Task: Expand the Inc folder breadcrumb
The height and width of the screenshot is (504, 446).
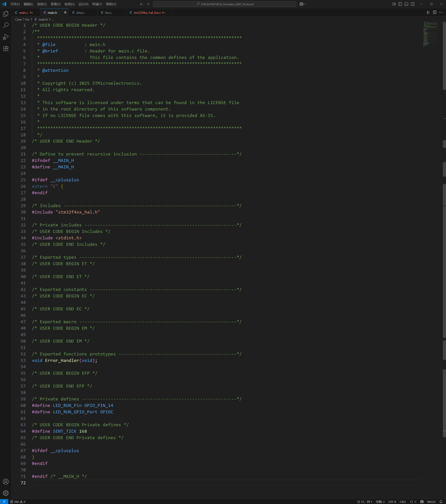Action: point(27,20)
